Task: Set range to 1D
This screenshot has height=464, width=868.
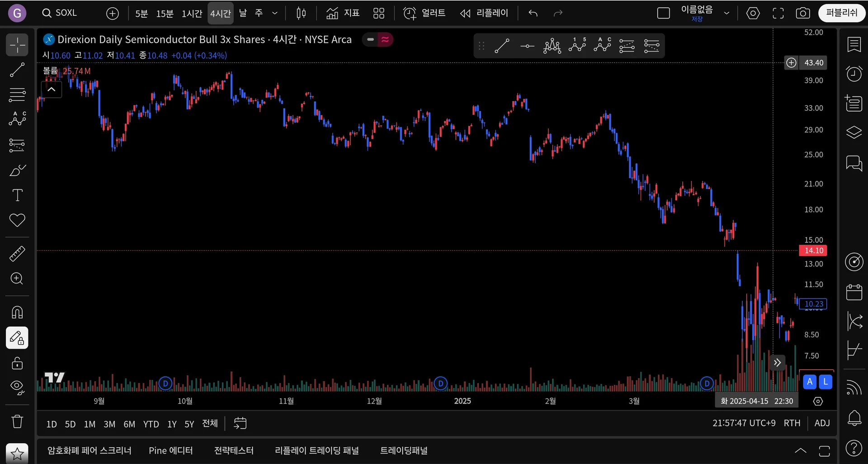Action: tap(52, 424)
